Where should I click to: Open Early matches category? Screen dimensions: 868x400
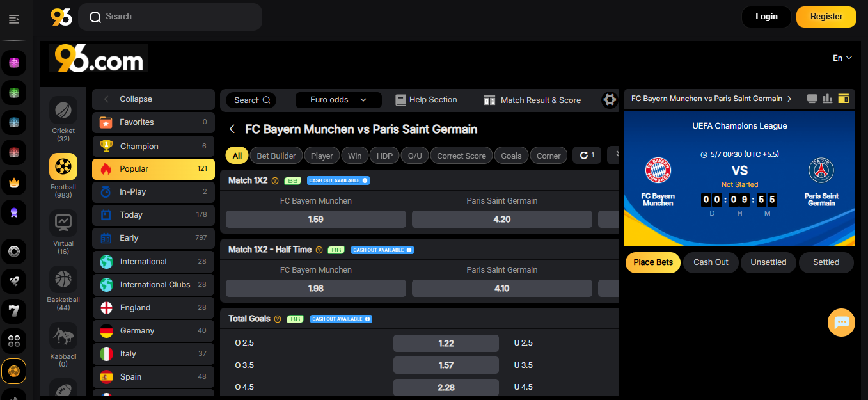click(154, 238)
